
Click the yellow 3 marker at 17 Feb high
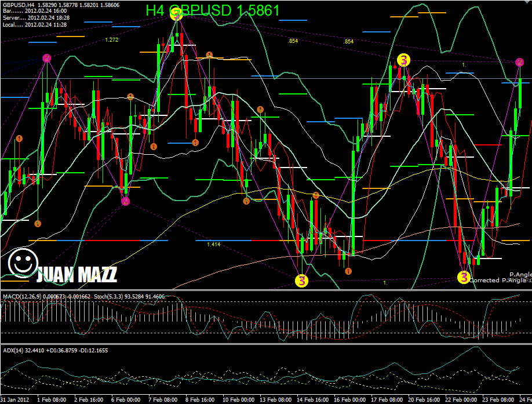pyautogui.click(x=403, y=60)
